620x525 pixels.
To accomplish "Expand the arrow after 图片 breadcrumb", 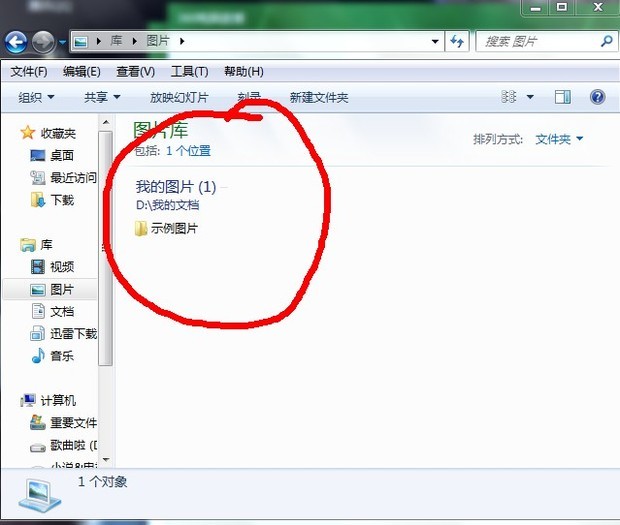I will coord(182,41).
